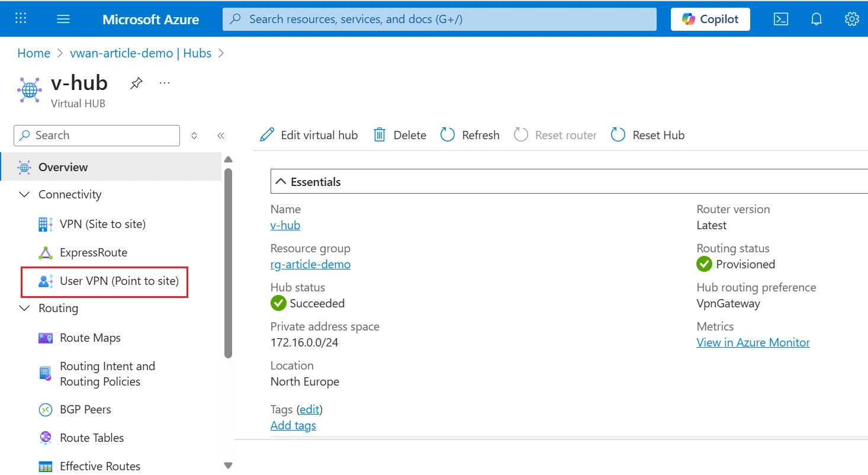Focus the sidebar Search field

coord(97,136)
